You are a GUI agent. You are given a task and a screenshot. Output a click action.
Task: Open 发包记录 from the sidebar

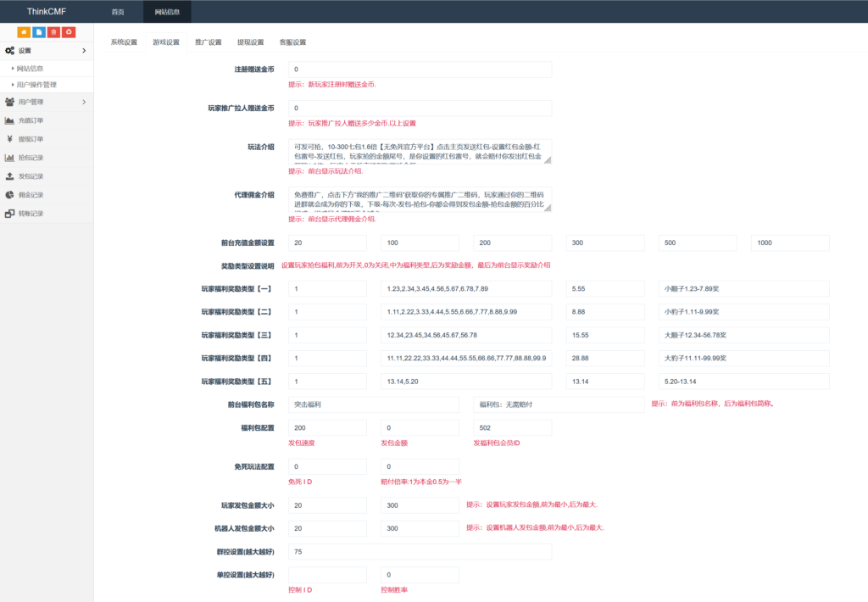(31, 176)
